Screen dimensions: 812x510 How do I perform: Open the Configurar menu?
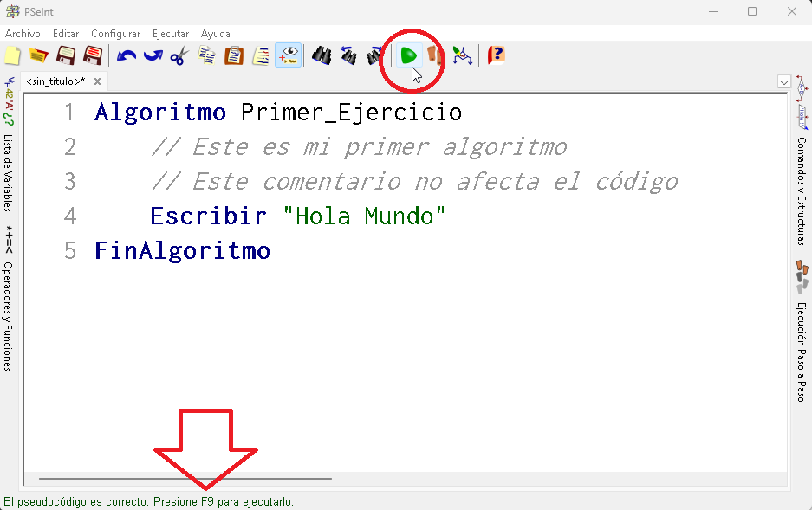point(115,34)
